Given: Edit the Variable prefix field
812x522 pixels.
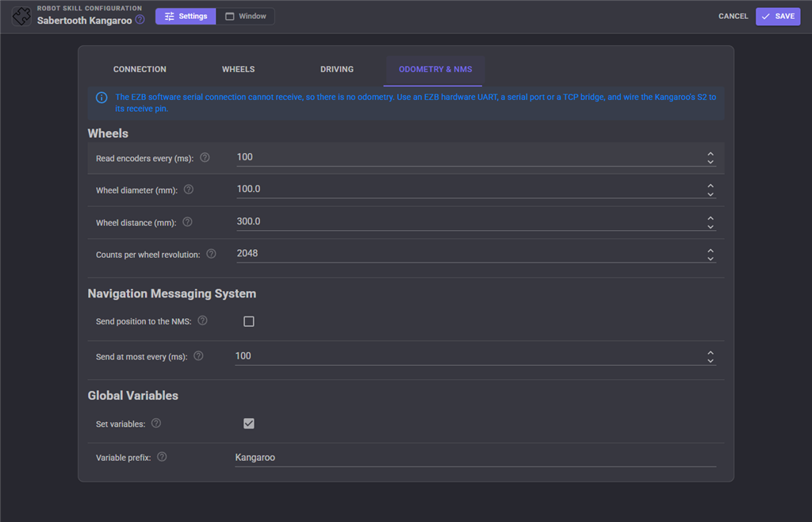Looking at the screenshot, I should click(476, 458).
